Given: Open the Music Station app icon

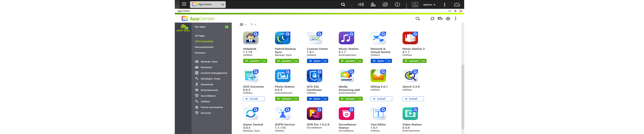Looking at the screenshot, I should tap(346, 38).
